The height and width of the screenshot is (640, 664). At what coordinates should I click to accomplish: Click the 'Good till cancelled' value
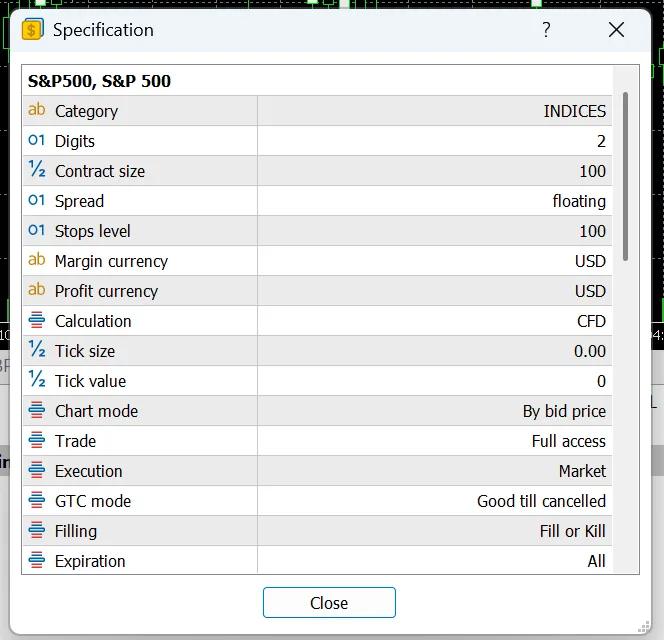click(541, 501)
